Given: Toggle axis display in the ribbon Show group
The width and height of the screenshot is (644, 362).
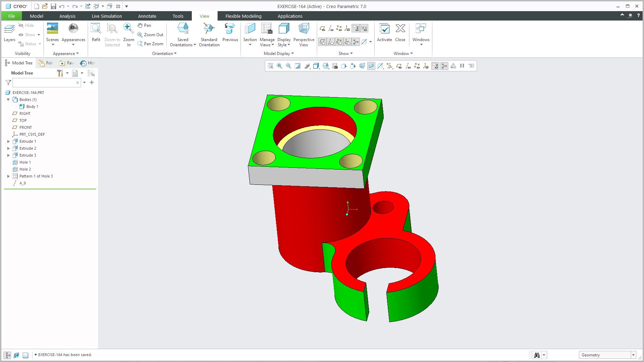Looking at the screenshot, I should (x=331, y=29).
